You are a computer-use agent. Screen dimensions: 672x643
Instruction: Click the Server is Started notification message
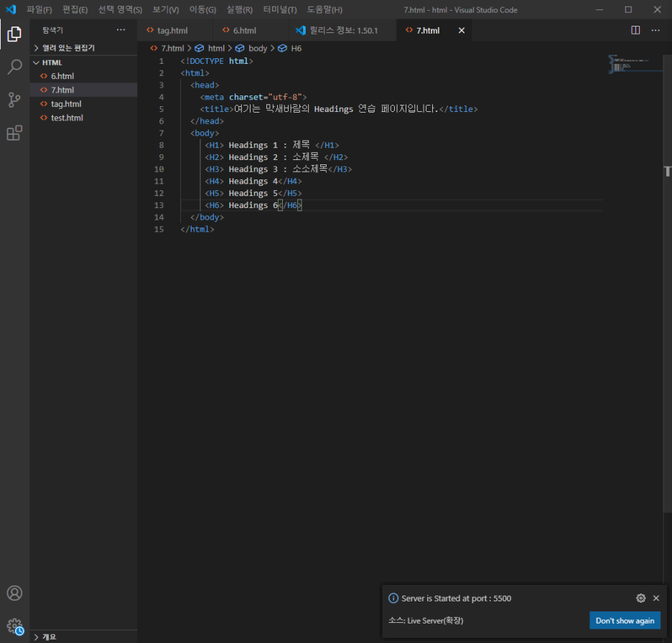(456, 599)
